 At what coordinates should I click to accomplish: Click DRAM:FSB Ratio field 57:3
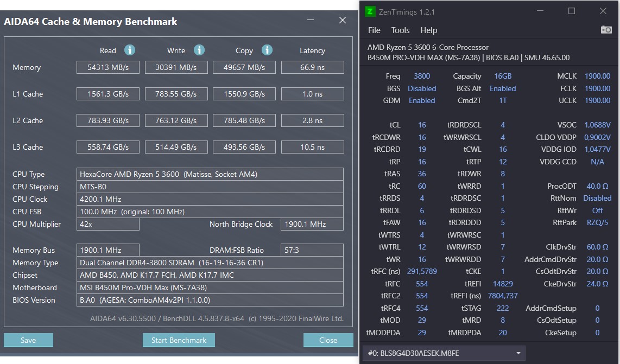[x=312, y=250]
